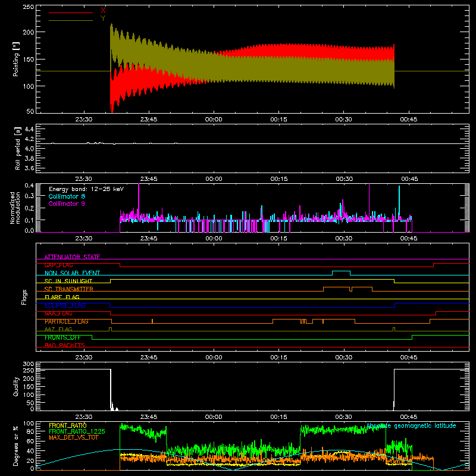Click the PARTICLE_FLAG label
Image resolution: width=476 pixels, height=476 pixels.
click(67, 321)
